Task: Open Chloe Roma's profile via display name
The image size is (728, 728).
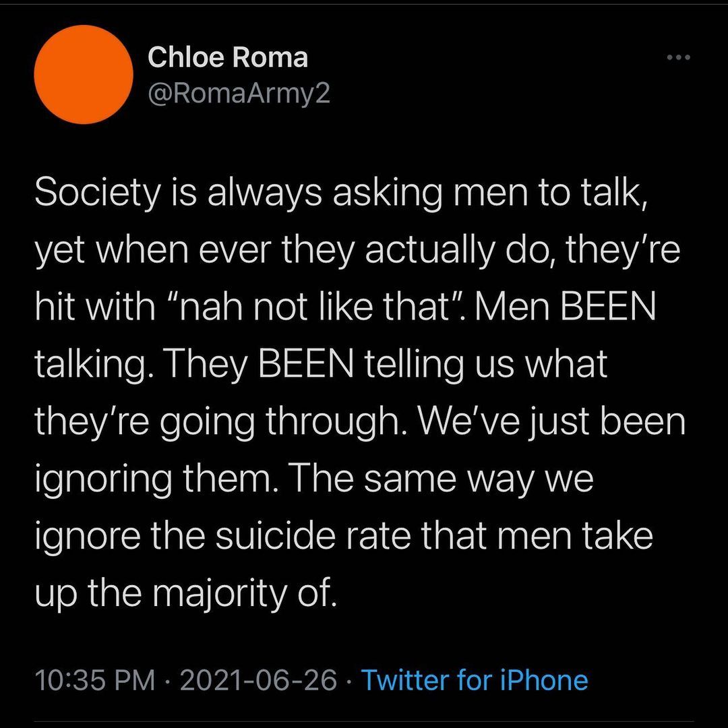Action: 227,58
